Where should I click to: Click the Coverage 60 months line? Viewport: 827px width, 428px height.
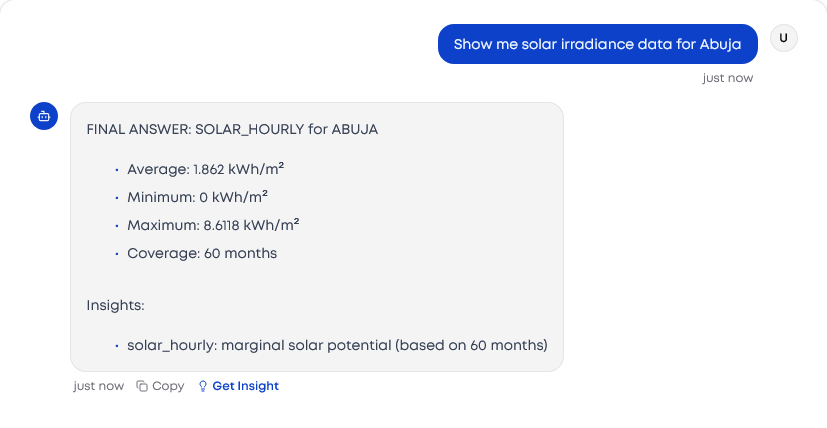tap(202, 253)
